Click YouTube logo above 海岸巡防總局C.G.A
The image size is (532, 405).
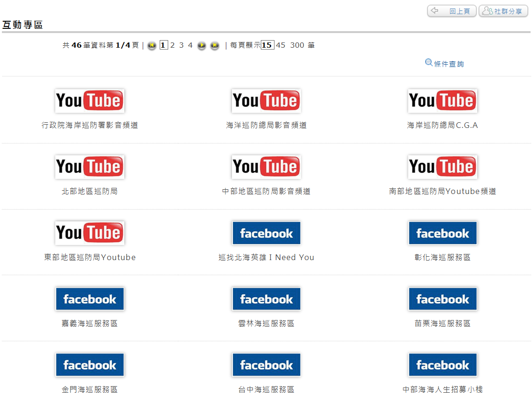click(443, 101)
